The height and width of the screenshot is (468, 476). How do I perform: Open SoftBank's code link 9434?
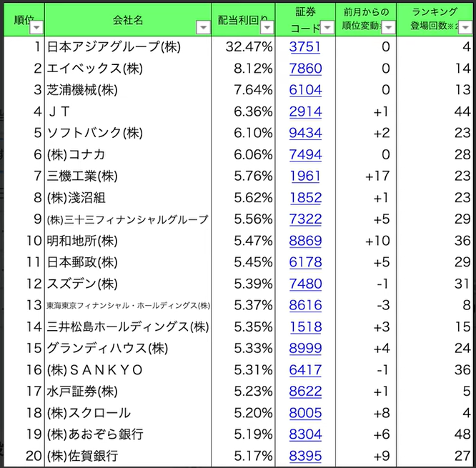click(x=305, y=133)
